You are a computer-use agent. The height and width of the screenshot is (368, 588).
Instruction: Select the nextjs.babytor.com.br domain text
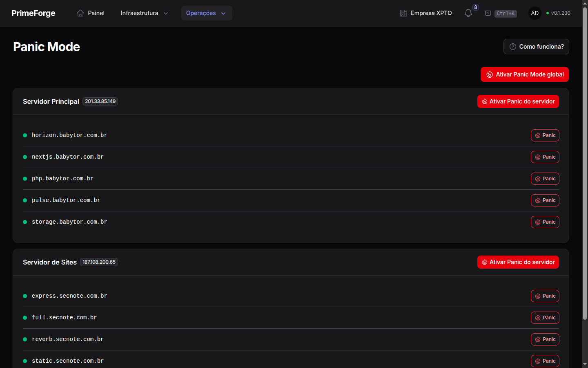tap(68, 157)
